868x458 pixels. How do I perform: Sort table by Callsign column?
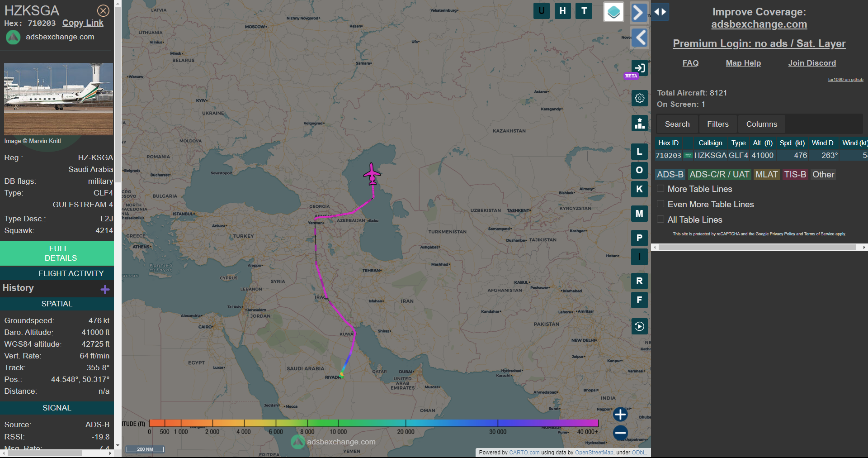pyautogui.click(x=710, y=143)
